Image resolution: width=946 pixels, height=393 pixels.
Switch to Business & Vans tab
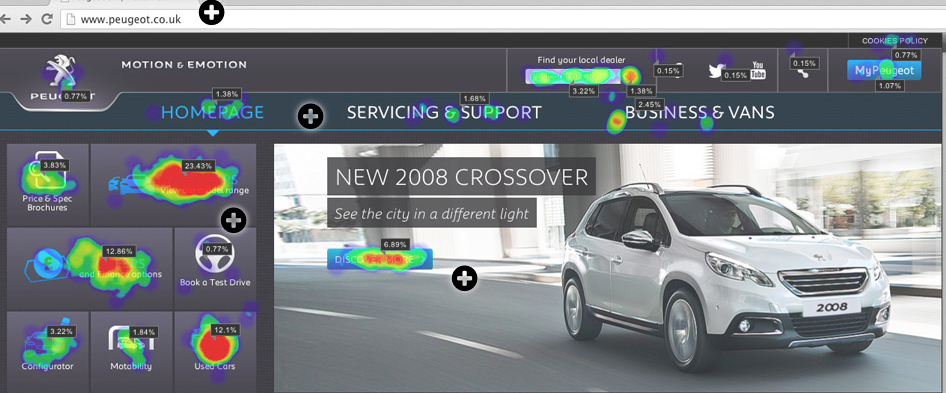(x=699, y=112)
